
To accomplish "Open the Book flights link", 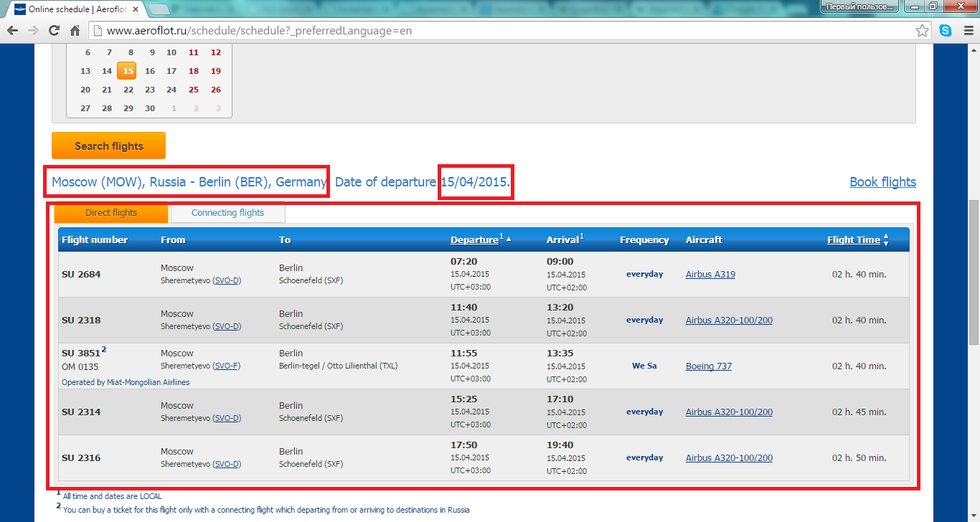I will tap(882, 181).
